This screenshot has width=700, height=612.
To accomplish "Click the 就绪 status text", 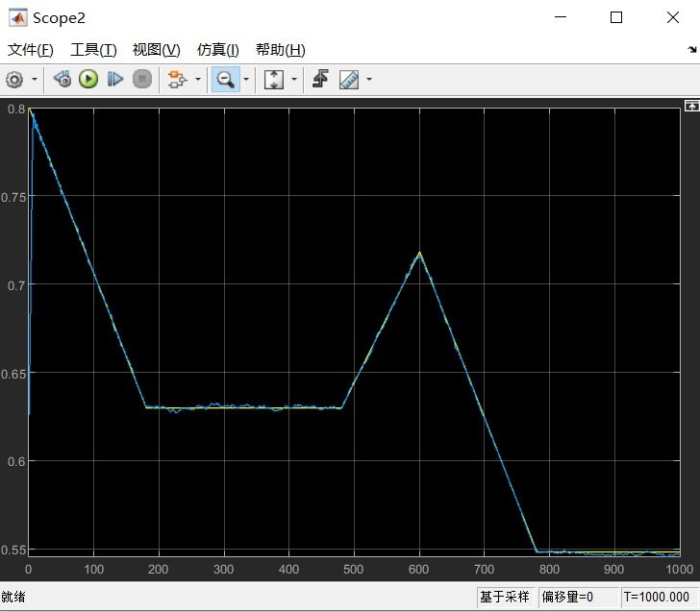I will (13, 597).
